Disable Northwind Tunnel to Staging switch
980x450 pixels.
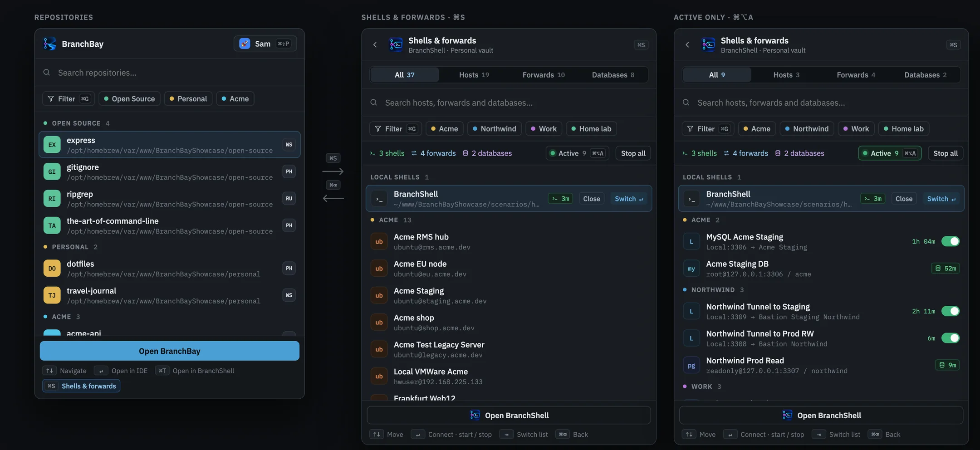[x=950, y=311]
